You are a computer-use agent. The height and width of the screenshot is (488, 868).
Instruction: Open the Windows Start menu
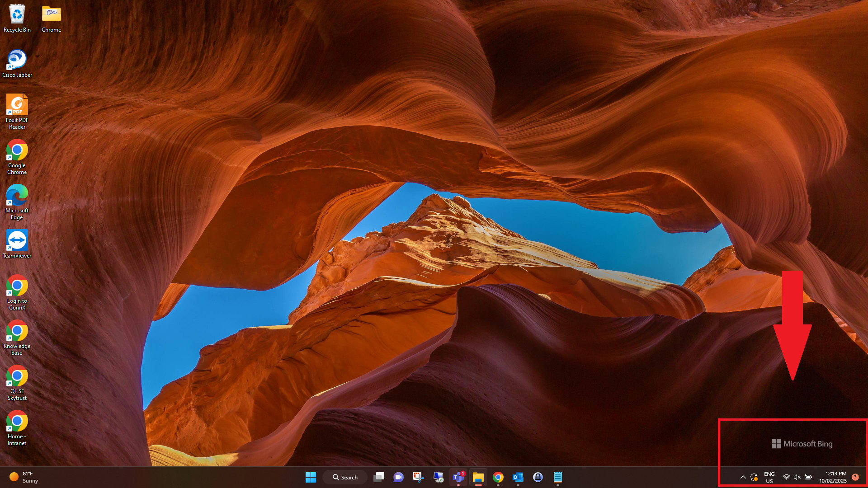click(x=311, y=477)
